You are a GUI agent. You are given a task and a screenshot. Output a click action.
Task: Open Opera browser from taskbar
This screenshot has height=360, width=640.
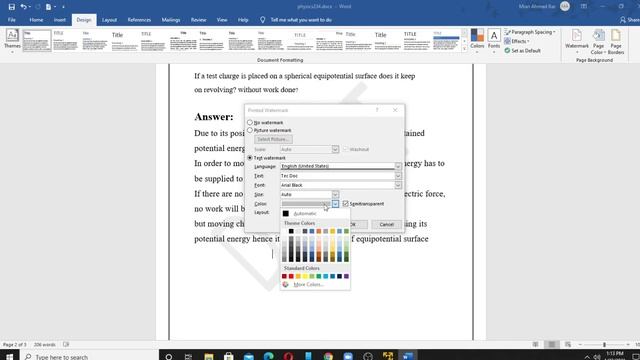(289, 356)
